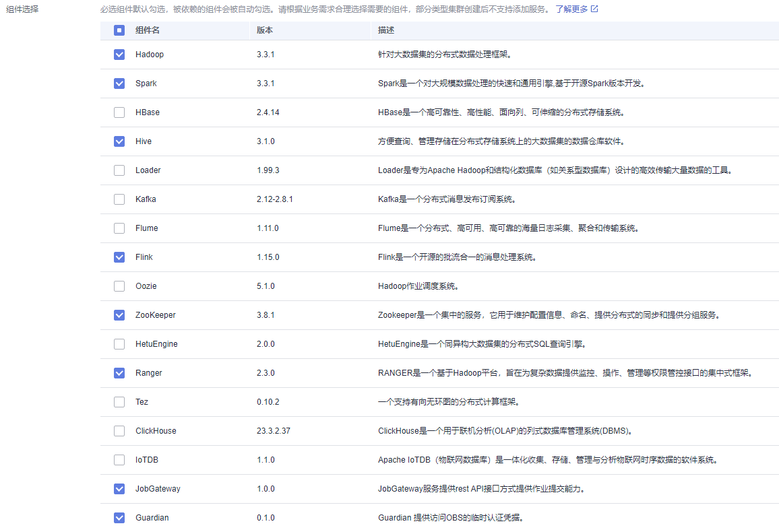
Task: Click Oozie version 5.1.0
Action: [x=266, y=286]
